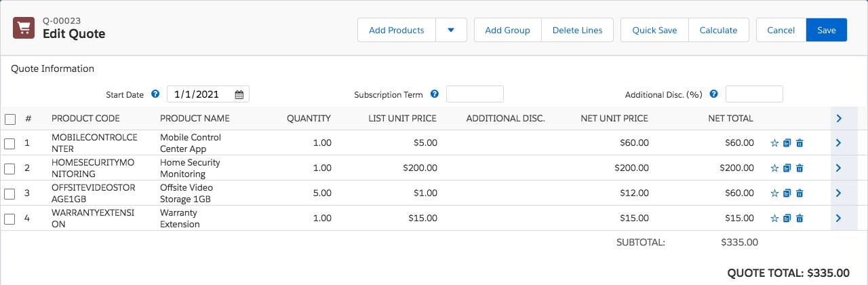Click the Home Security Monitoring product name
Viewport: 868px width, 285px height.
[x=190, y=168]
